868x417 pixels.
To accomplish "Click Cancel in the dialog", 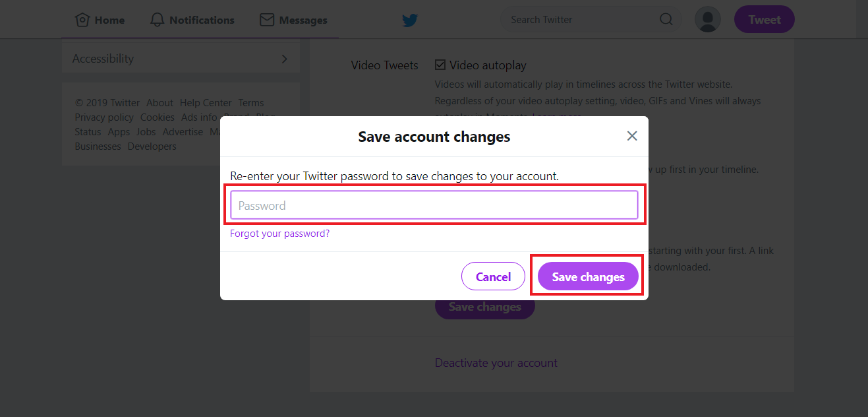I will point(493,276).
